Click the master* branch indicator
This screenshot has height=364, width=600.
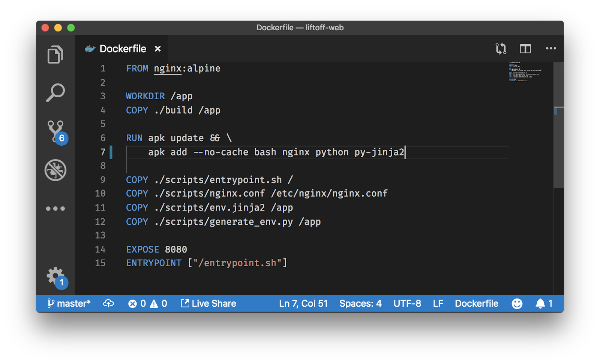click(69, 303)
